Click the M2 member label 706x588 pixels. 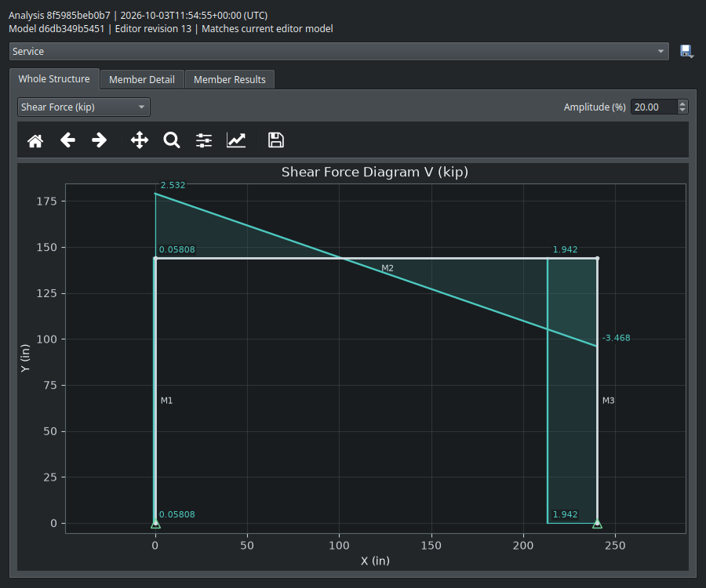coord(388,268)
